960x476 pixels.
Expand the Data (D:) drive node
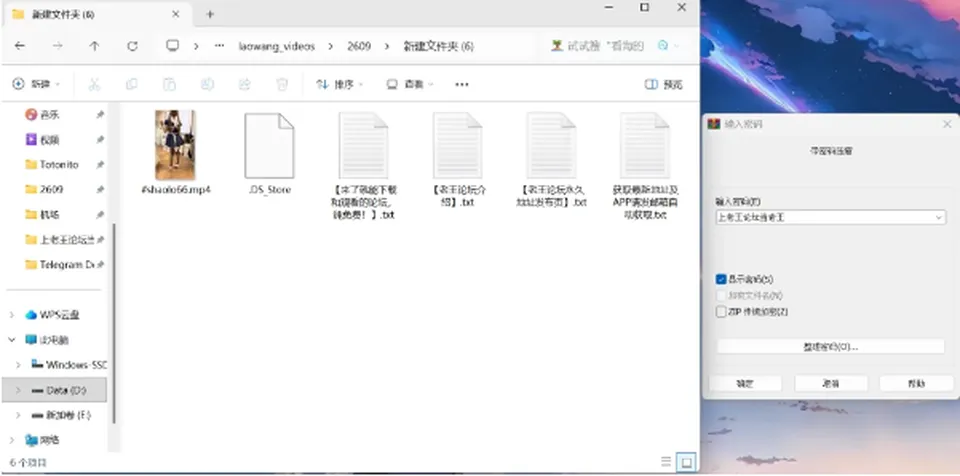[x=18, y=390]
